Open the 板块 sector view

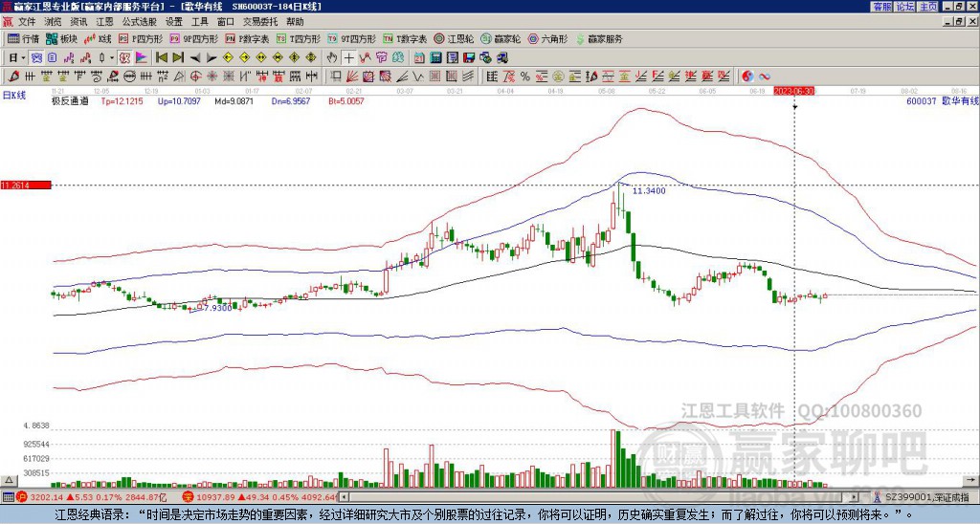tap(61, 38)
